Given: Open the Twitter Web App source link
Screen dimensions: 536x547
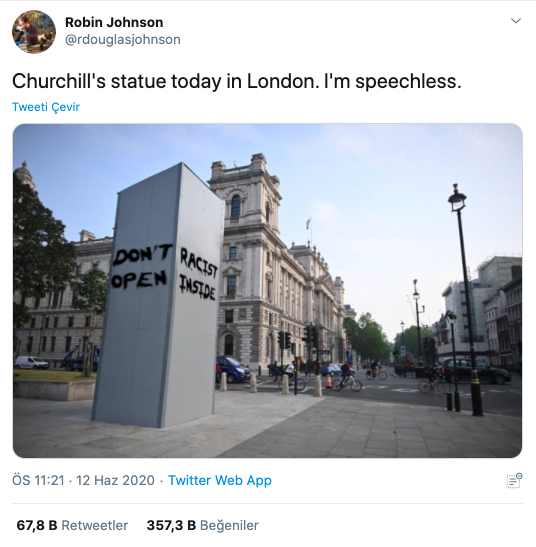Looking at the screenshot, I should [220, 480].
